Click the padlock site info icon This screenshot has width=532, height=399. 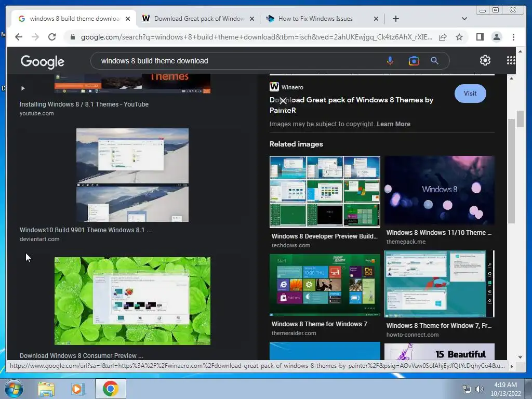[x=72, y=37]
